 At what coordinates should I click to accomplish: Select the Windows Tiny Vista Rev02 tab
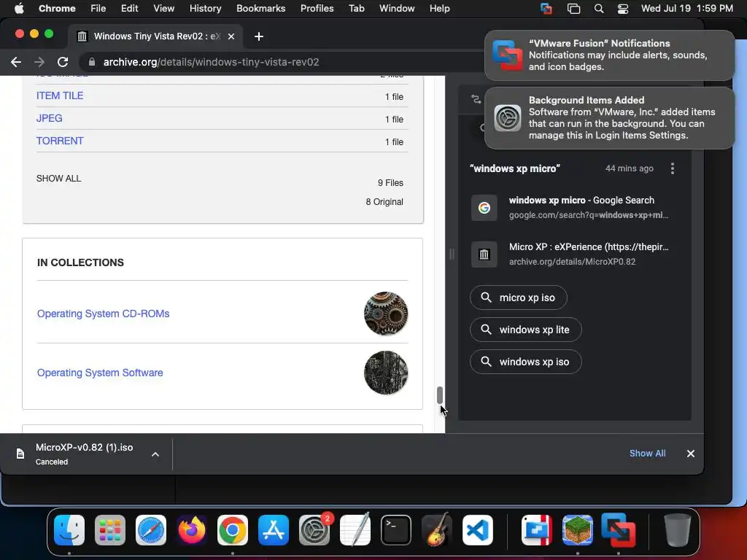coord(156,36)
